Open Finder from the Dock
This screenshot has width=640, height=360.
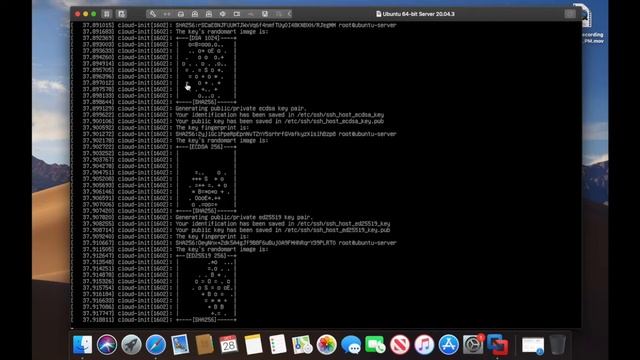click(82, 345)
